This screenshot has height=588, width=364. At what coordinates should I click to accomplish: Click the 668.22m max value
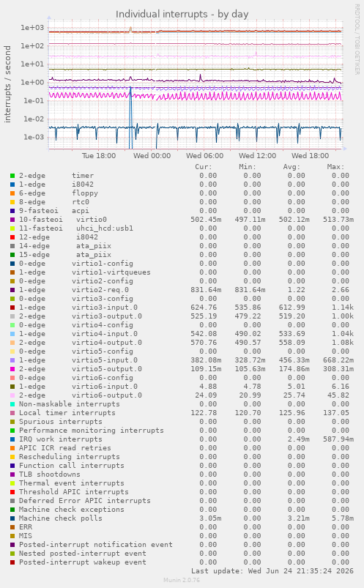[338, 360]
